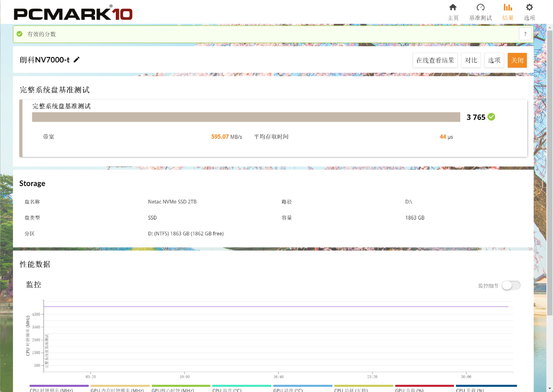Click the 监控 chart heading
The width and height of the screenshot is (553, 392).
point(34,285)
